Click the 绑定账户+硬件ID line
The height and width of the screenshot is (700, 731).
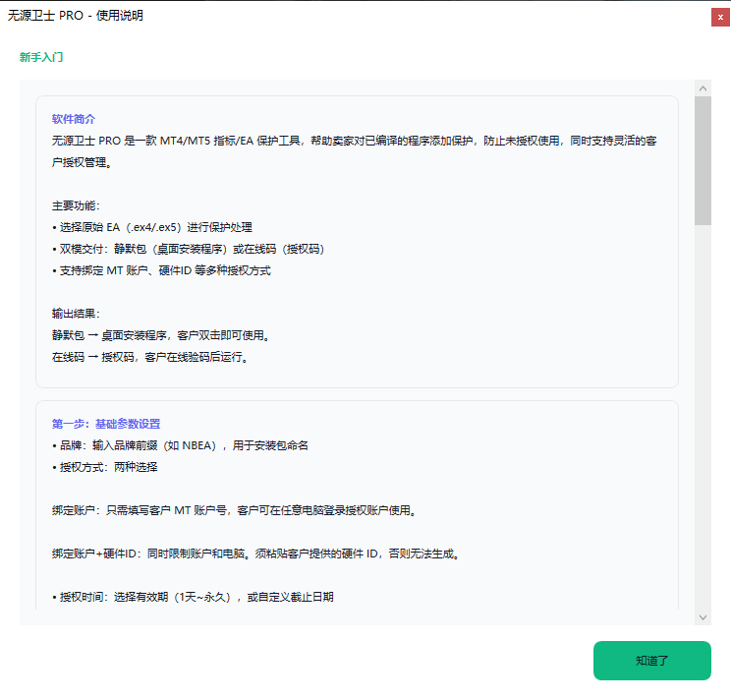255,554
